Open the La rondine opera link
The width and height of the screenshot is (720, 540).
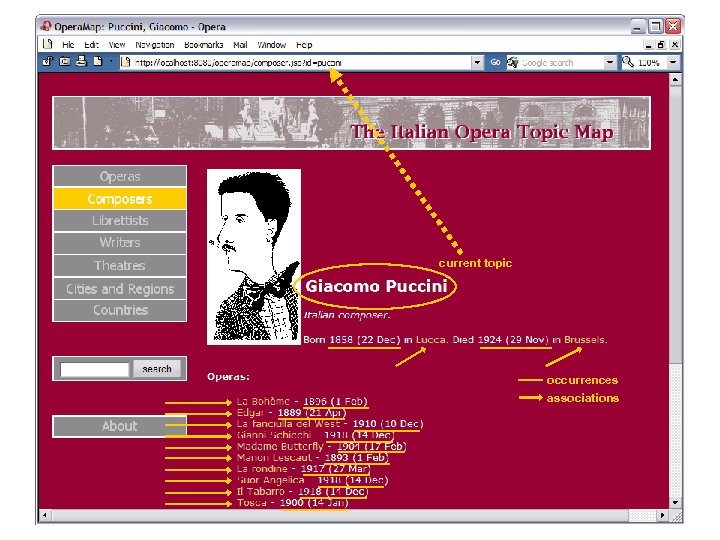coord(262,469)
